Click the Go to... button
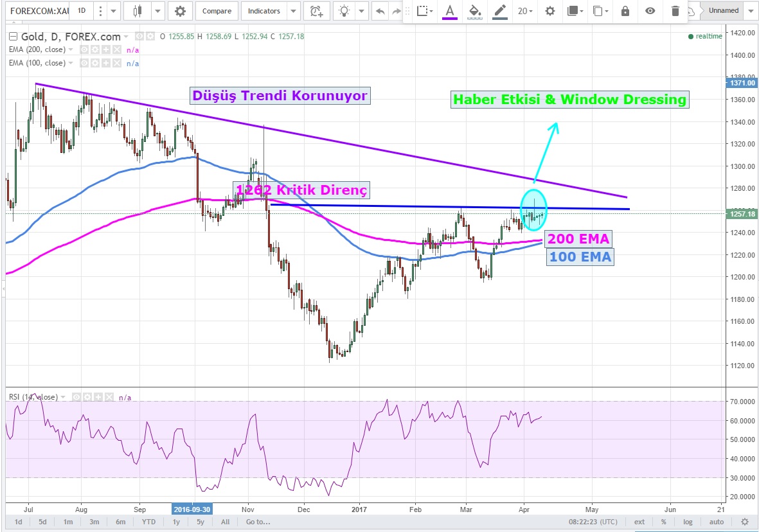 point(258,522)
